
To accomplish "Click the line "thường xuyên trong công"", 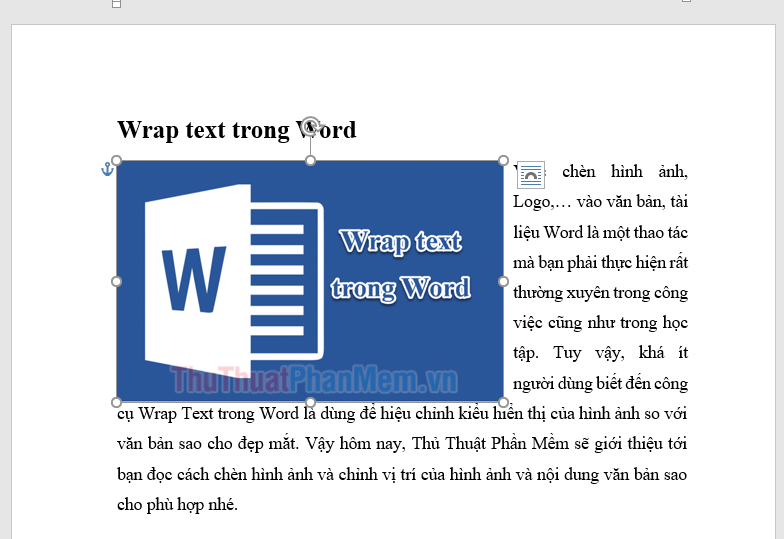I will tap(600, 293).
